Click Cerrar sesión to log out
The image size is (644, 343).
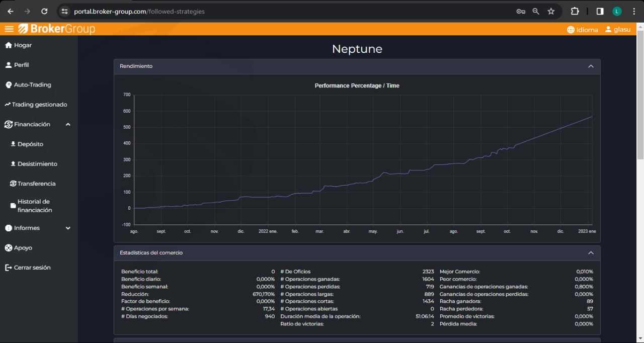[32, 268]
